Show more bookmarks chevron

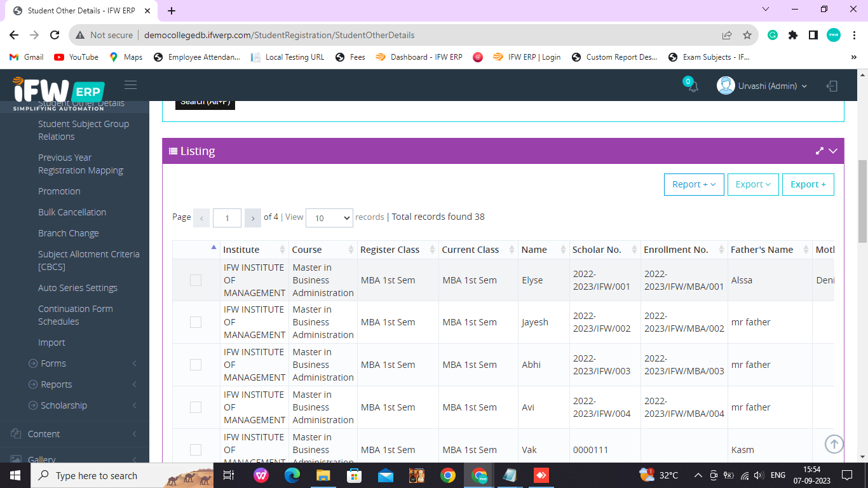click(x=853, y=57)
